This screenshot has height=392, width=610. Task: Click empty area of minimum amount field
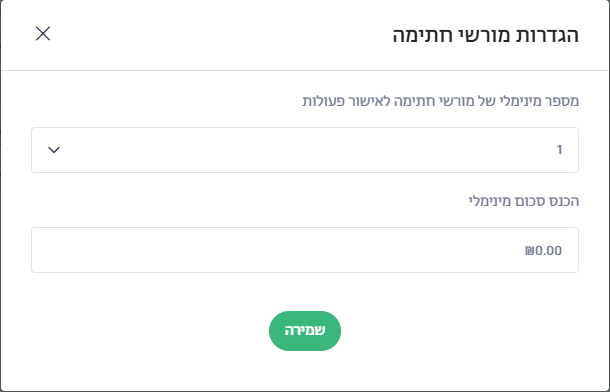272,250
